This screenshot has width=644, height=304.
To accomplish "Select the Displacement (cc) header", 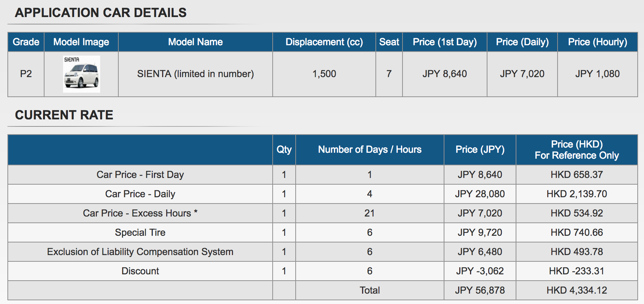I will pyautogui.click(x=324, y=42).
